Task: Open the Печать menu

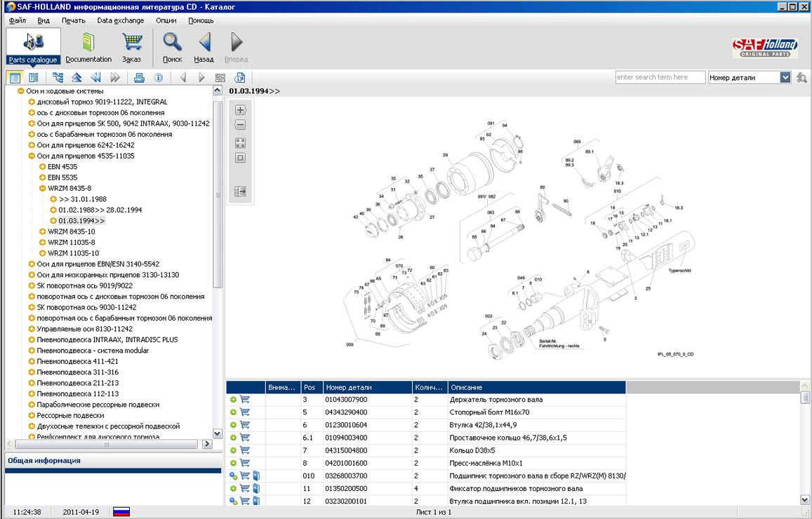Action: pyautogui.click(x=73, y=20)
